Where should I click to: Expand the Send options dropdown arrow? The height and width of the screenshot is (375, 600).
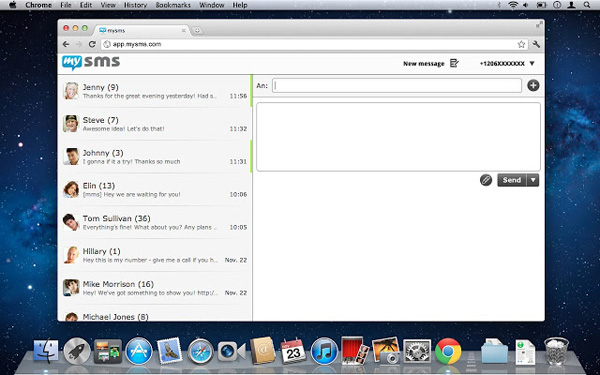click(x=533, y=180)
